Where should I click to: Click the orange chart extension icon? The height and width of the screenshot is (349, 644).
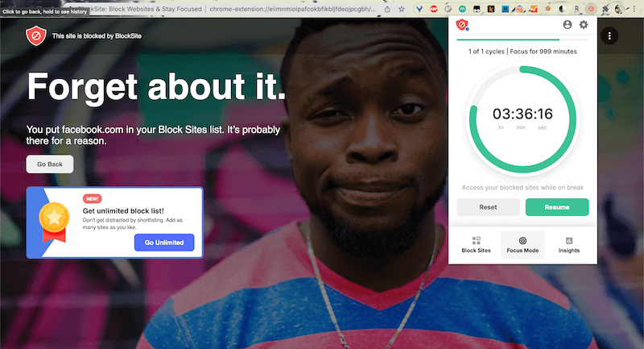533,9
